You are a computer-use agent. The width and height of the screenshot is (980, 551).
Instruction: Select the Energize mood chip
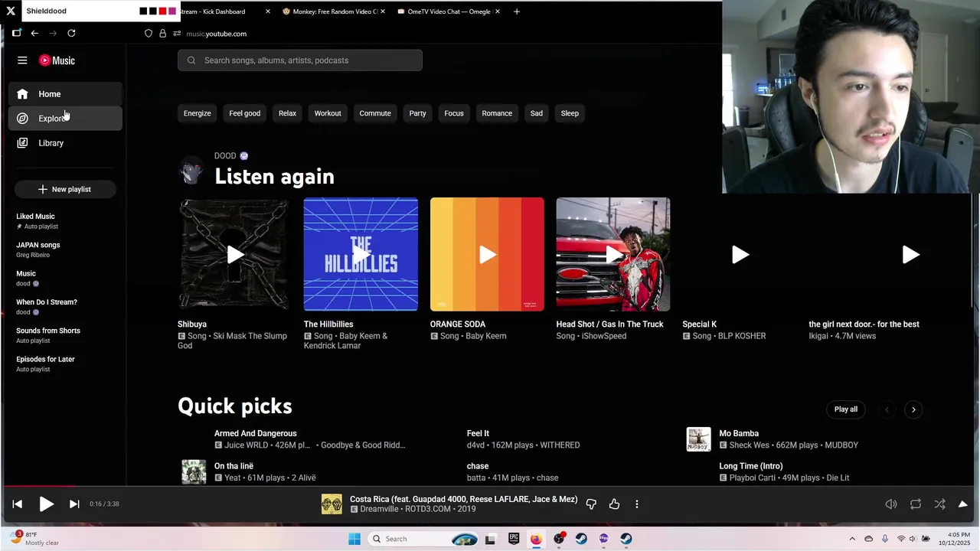197,113
